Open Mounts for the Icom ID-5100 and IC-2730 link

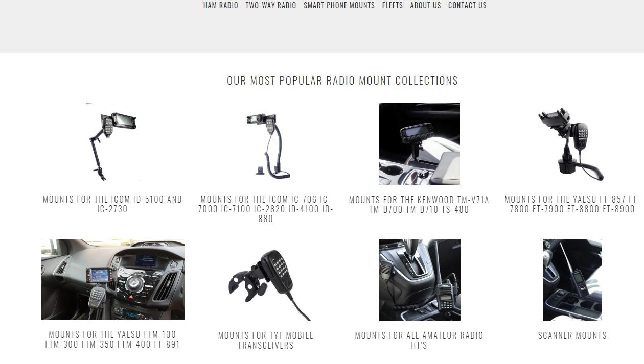pyautogui.click(x=112, y=204)
